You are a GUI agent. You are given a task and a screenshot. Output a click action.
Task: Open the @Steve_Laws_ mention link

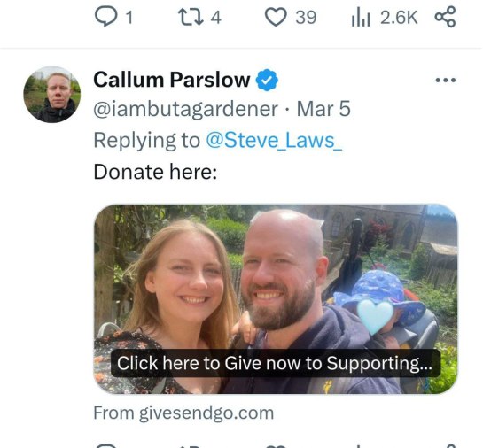[274, 140]
